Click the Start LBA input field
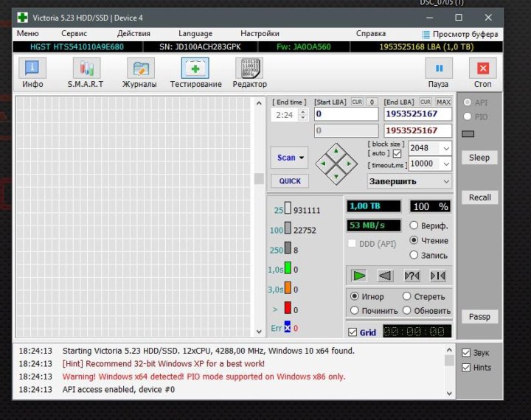This screenshot has width=531, height=420. pos(346,114)
